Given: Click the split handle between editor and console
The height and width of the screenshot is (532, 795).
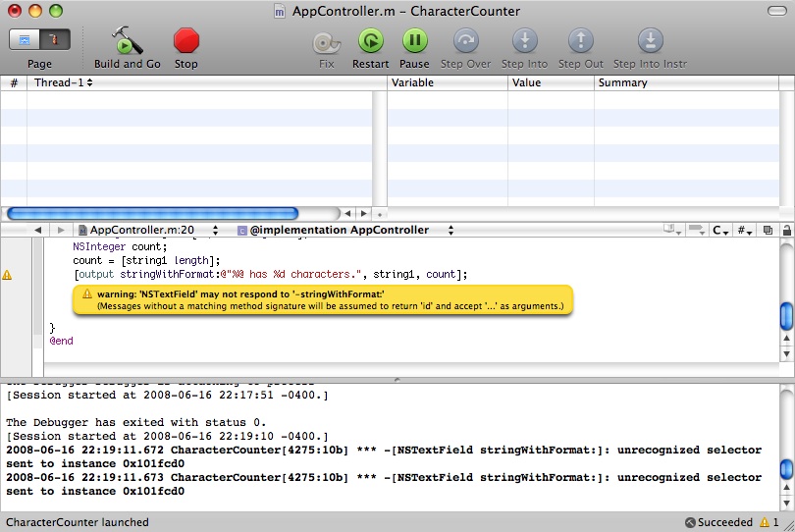Looking at the screenshot, I should coord(397,379).
